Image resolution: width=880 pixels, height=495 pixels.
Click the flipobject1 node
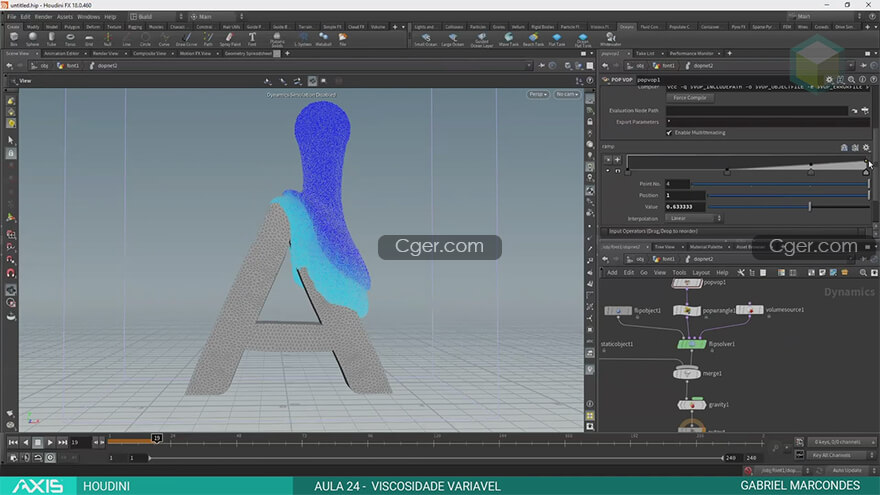[x=618, y=310]
